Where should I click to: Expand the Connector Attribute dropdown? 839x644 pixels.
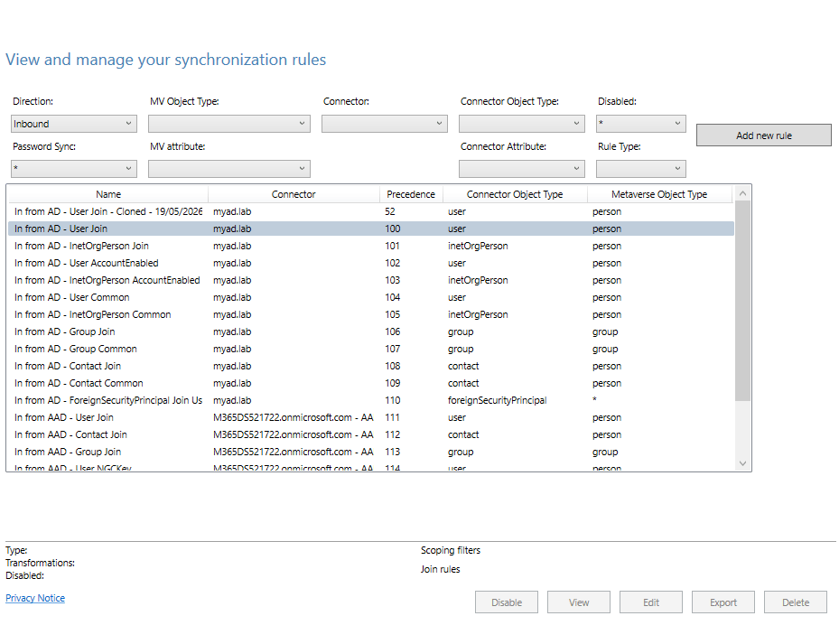coord(522,169)
